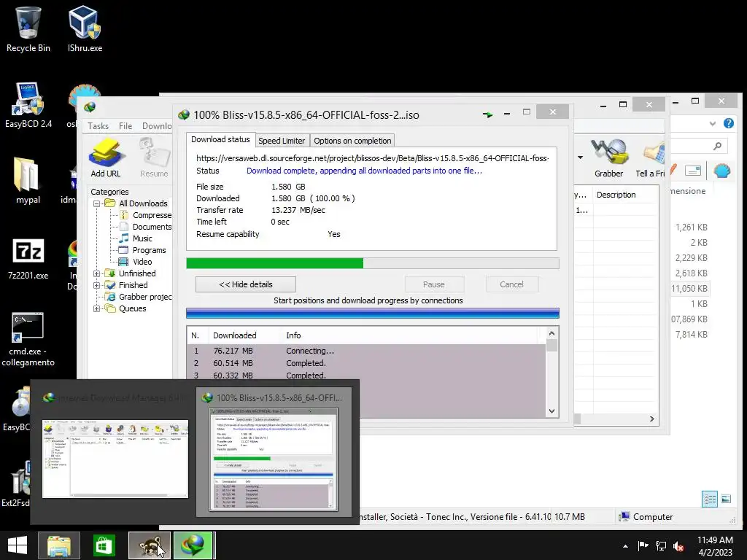747x560 pixels.
Task: Open the Downloads menu in IDM
Action: (157, 126)
